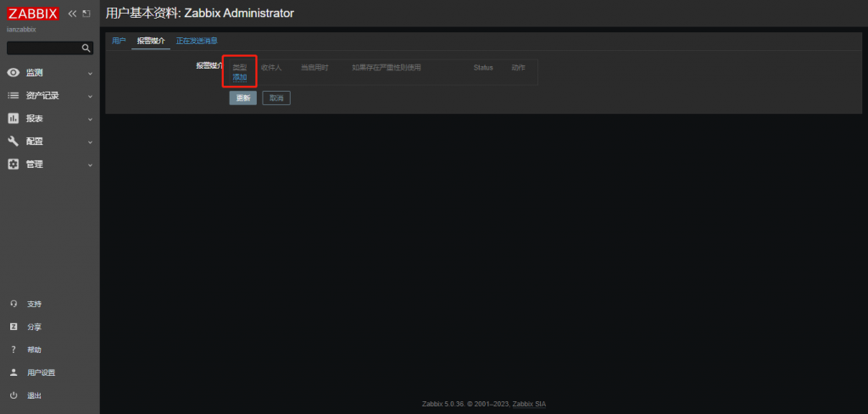The image size is (868, 414).
Task: Click the 当启用时 column header
Action: (x=314, y=67)
